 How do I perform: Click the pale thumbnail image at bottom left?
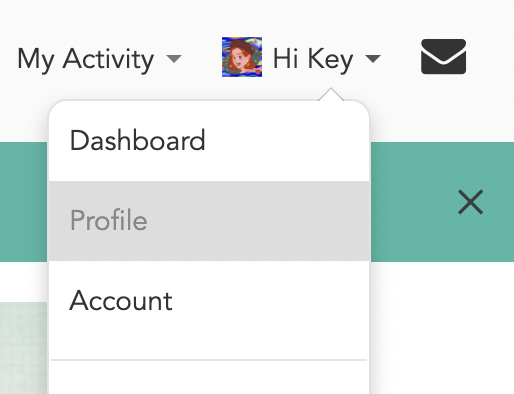point(23,348)
